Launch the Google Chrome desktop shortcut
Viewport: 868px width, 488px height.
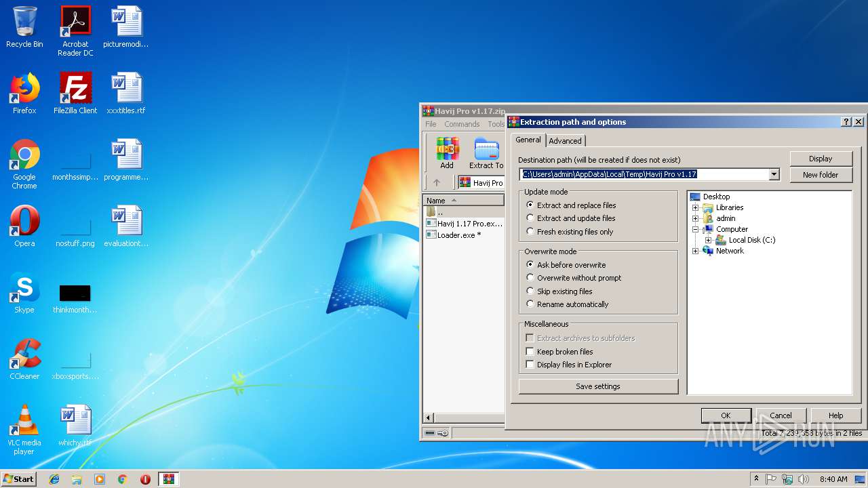pyautogui.click(x=24, y=164)
